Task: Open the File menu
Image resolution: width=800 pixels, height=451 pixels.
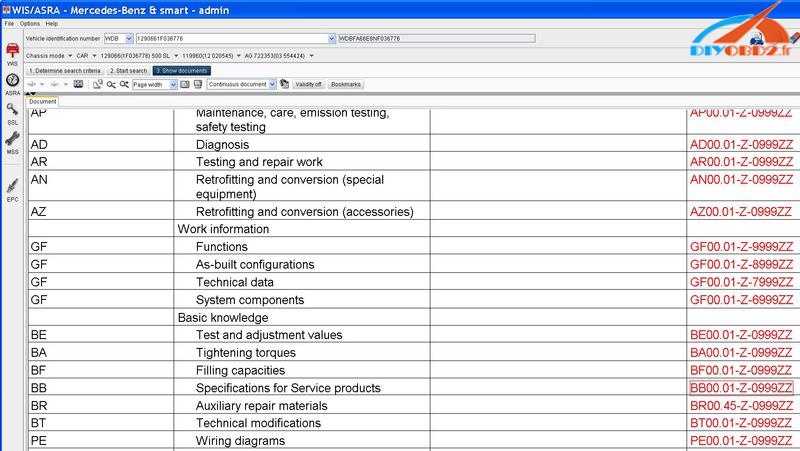Action: [x=9, y=23]
